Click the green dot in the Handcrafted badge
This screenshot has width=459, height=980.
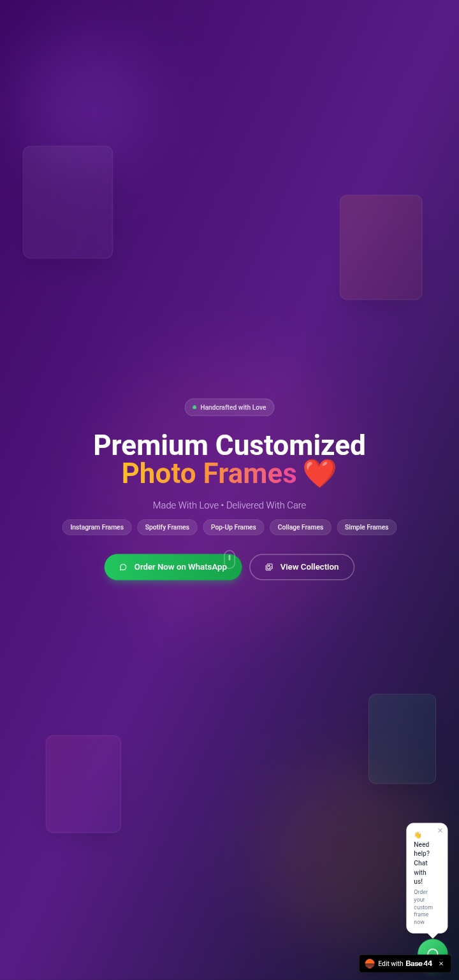click(194, 407)
